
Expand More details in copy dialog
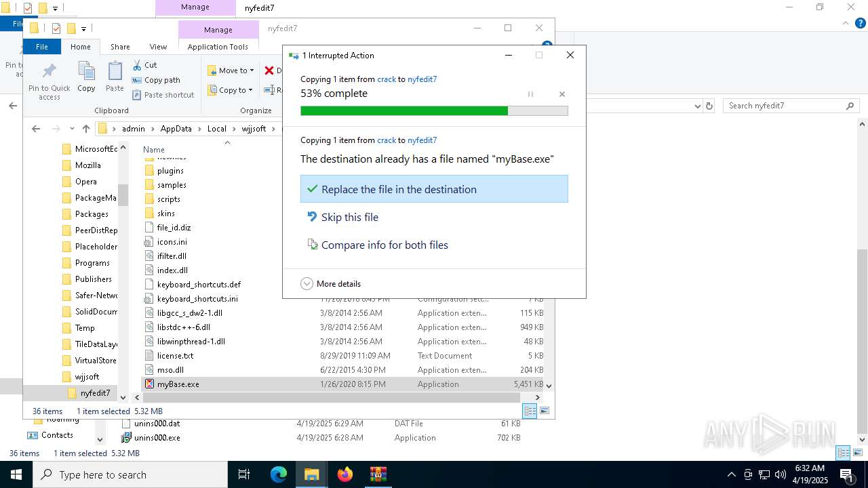[x=331, y=284]
